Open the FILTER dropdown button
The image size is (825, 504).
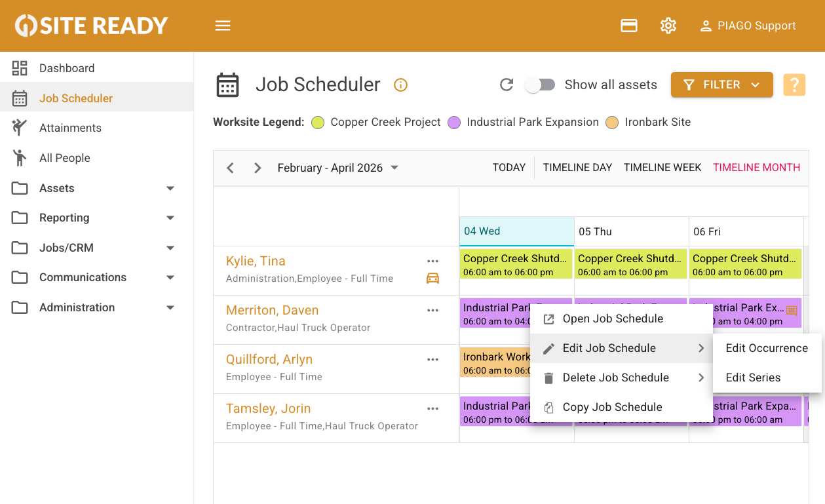click(721, 85)
